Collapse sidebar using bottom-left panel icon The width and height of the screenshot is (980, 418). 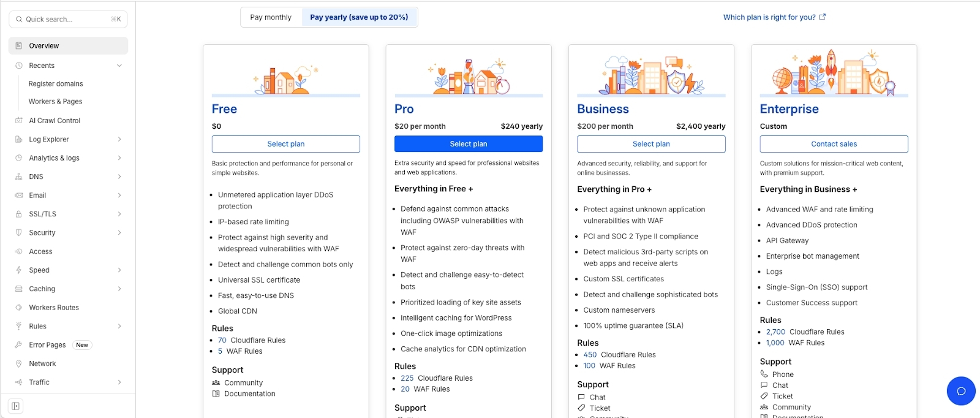pos(16,406)
